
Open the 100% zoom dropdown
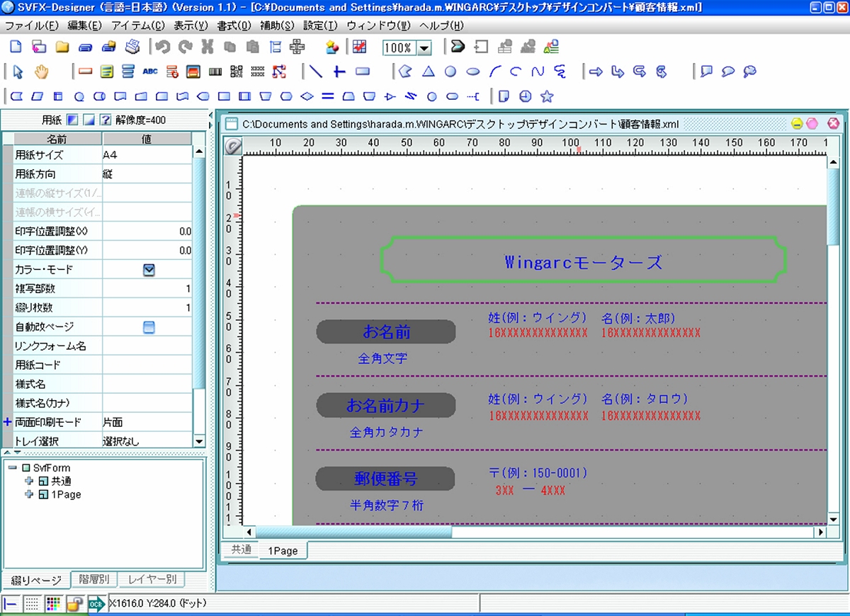click(x=424, y=48)
